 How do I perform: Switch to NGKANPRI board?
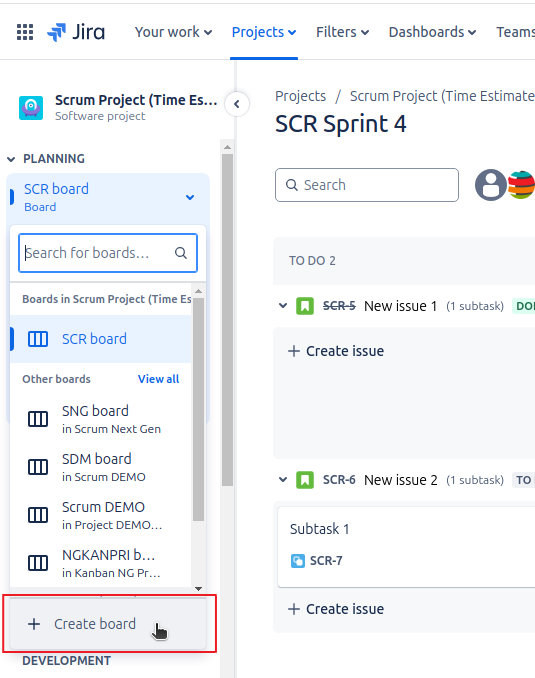[x=101, y=563]
